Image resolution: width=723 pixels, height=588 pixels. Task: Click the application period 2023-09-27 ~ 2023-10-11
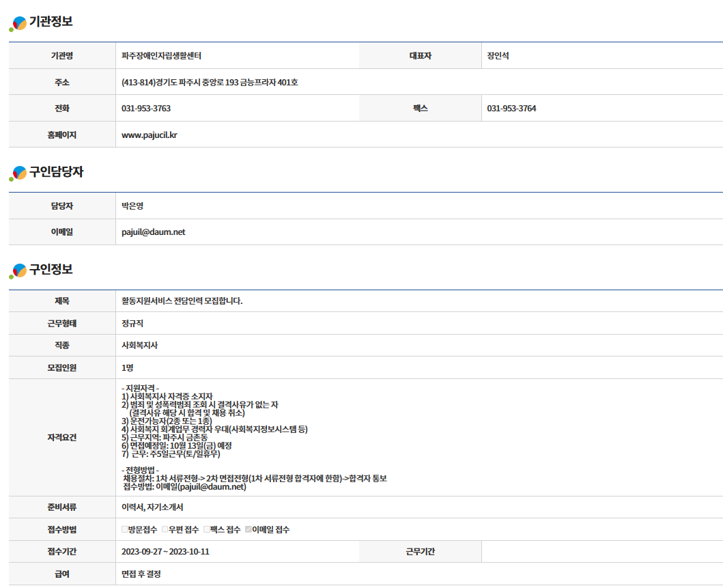(165, 552)
